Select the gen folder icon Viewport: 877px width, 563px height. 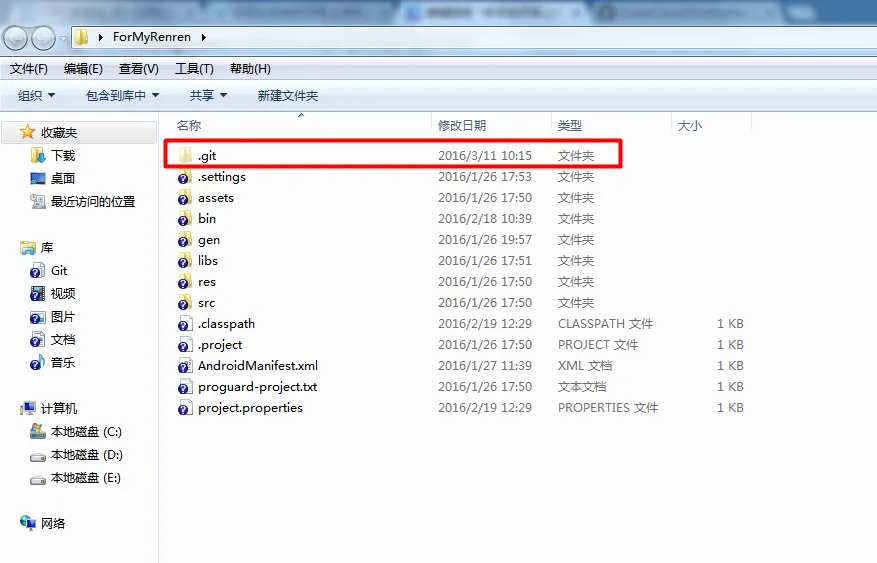185,240
